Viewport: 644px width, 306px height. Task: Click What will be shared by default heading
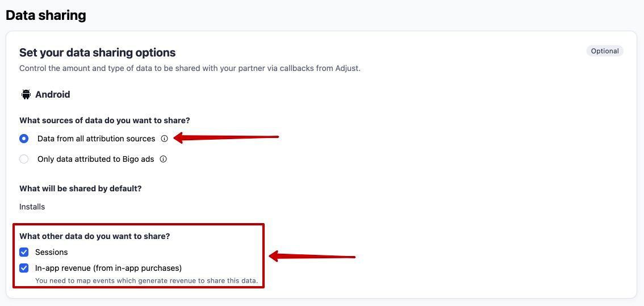[81, 188]
